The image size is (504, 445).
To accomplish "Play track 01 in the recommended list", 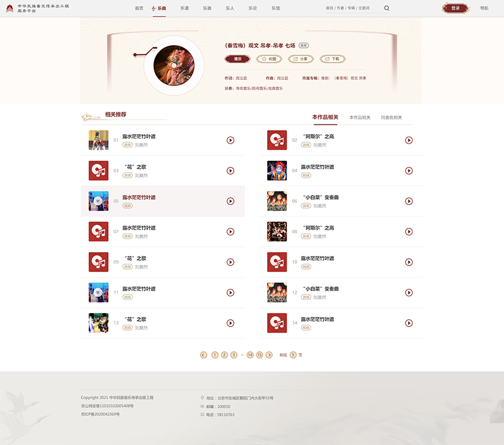I will [230, 140].
